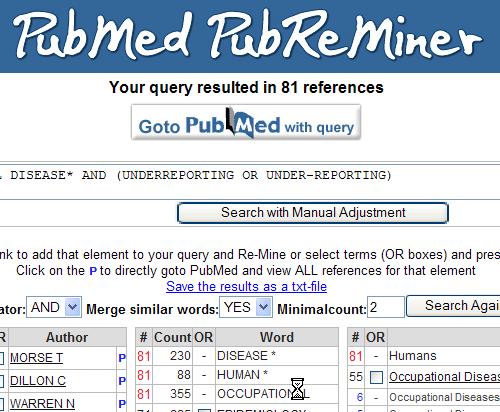
Task: Click the P icon beside DILLON C
Action: 122,381
